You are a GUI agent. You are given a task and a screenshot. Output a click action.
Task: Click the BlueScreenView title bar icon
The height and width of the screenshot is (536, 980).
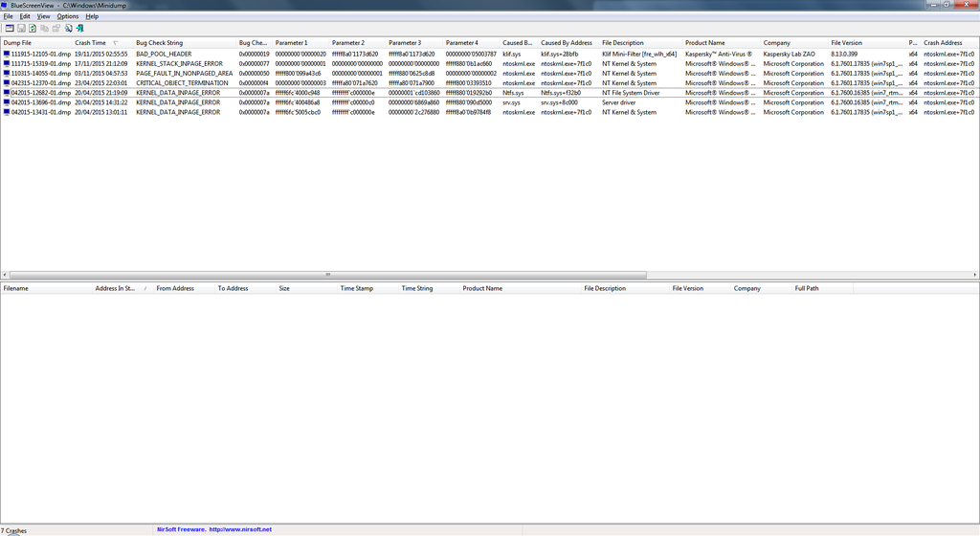click(x=6, y=6)
